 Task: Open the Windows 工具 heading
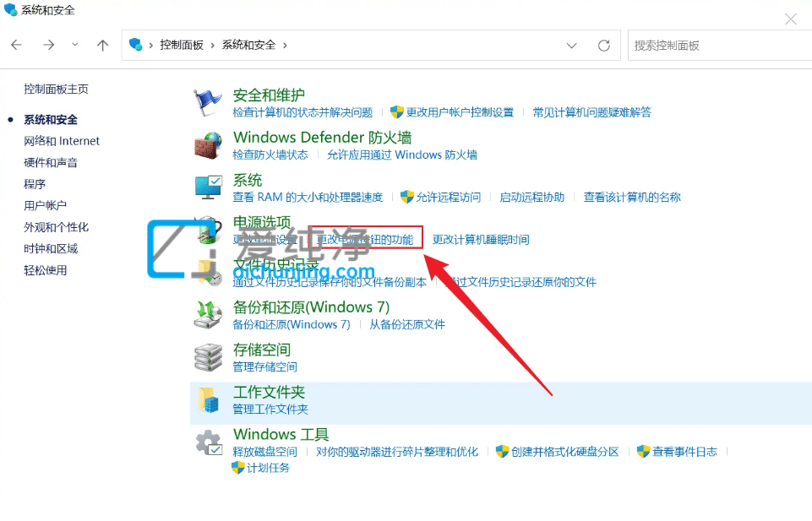coord(281,435)
